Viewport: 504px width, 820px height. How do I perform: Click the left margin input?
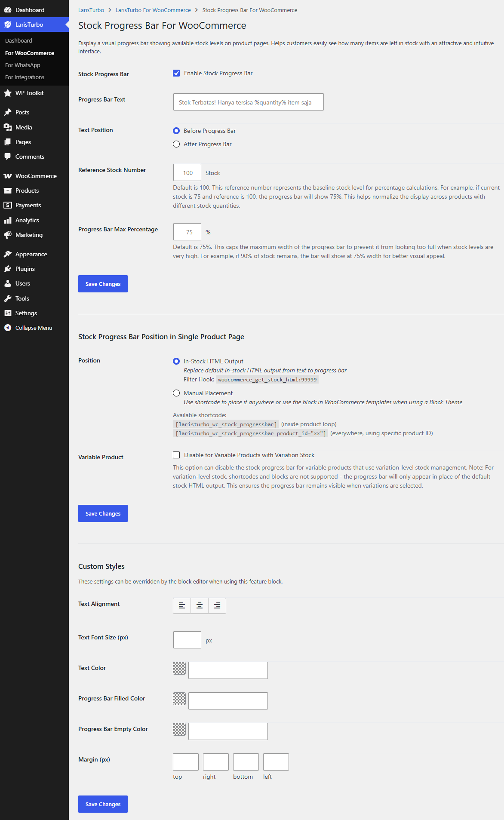276,762
